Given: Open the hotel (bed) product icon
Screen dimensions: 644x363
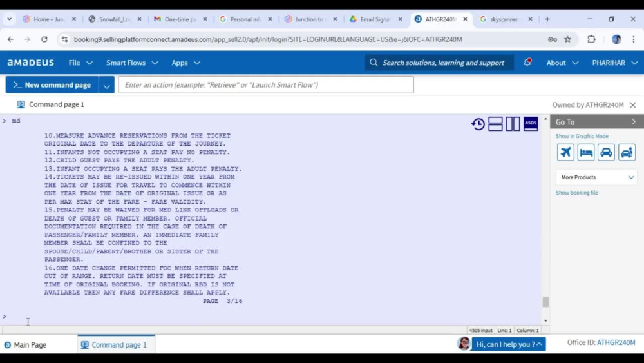Looking at the screenshot, I should click(586, 153).
